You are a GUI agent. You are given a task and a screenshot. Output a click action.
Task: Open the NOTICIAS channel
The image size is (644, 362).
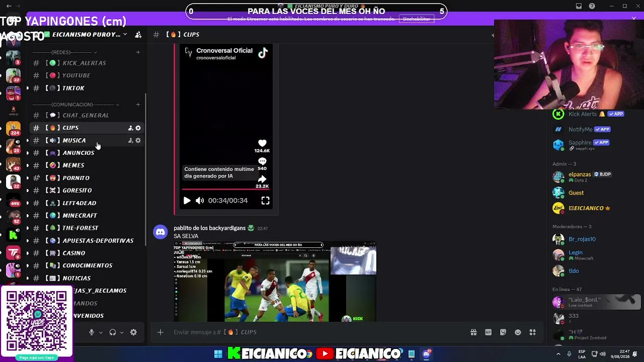point(87,278)
